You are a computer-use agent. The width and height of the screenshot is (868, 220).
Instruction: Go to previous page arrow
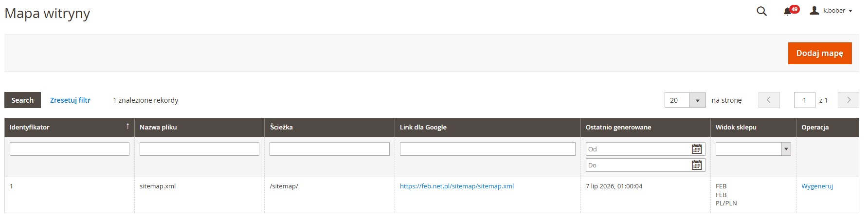(x=769, y=100)
